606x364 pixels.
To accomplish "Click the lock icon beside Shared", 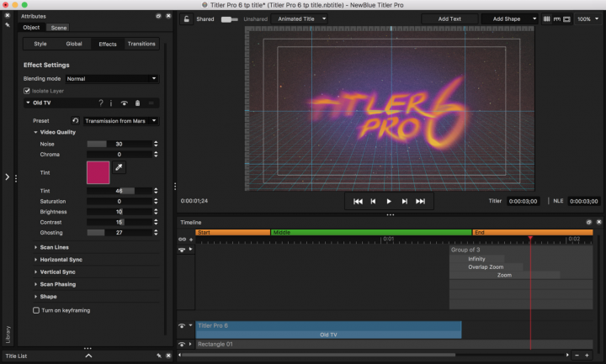I will click(x=186, y=18).
